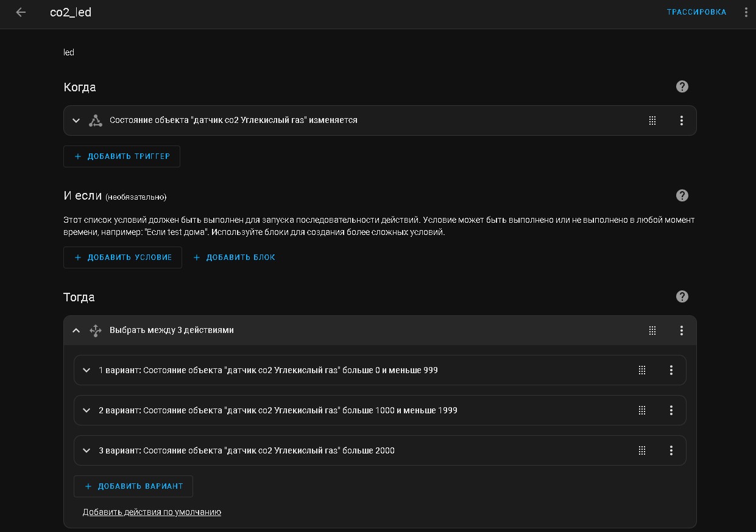This screenshot has height=532, width=756.
Task: Expand 1 вариант details
Action: (x=87, y=370)
